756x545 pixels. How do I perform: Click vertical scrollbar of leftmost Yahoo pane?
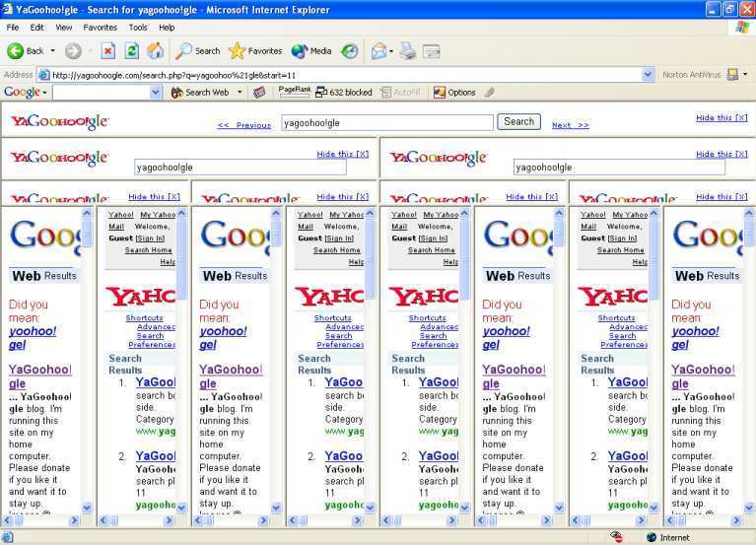(x=181, y=361)
